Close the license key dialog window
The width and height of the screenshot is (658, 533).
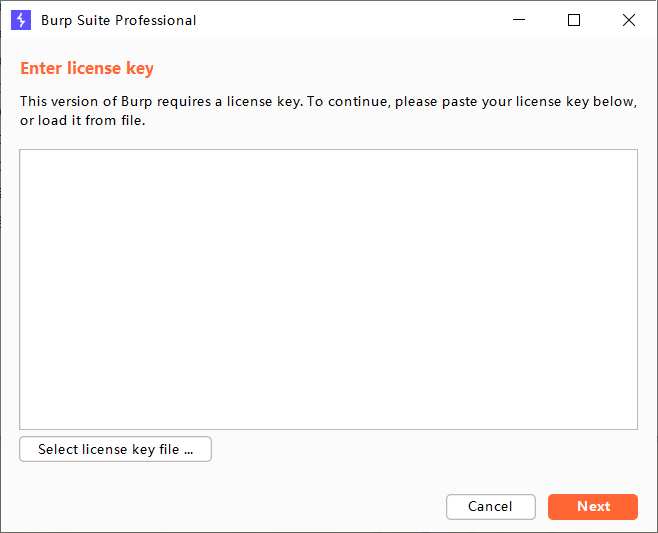click(628, 20)
